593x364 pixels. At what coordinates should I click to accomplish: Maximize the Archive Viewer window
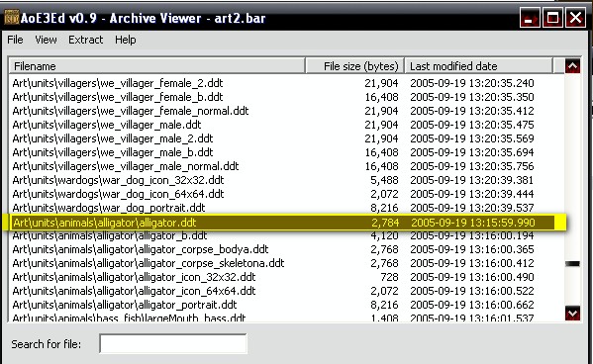552,18
